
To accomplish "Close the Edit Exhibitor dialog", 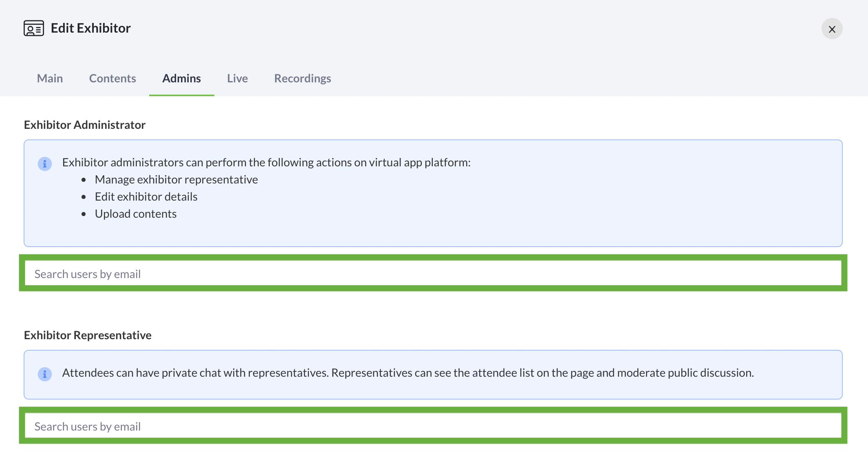I will (832, 29).
